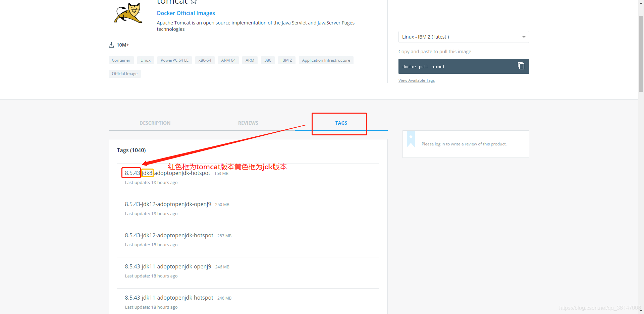Viewport: 644px width, 314px height.
Task: Click the 257 MB size label
Action: pos(224,236)
